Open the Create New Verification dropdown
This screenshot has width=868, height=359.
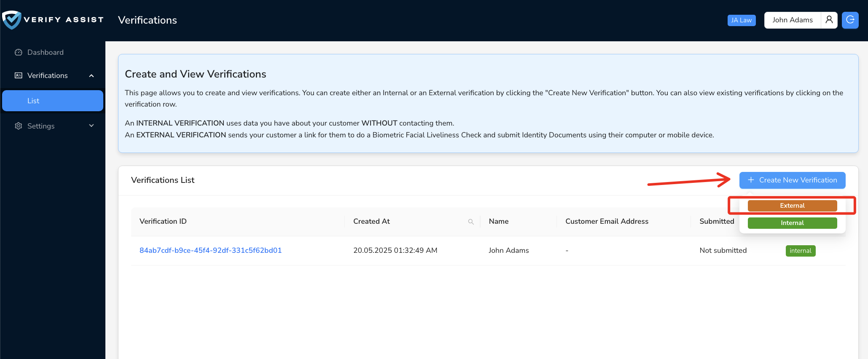click(792, 180)
